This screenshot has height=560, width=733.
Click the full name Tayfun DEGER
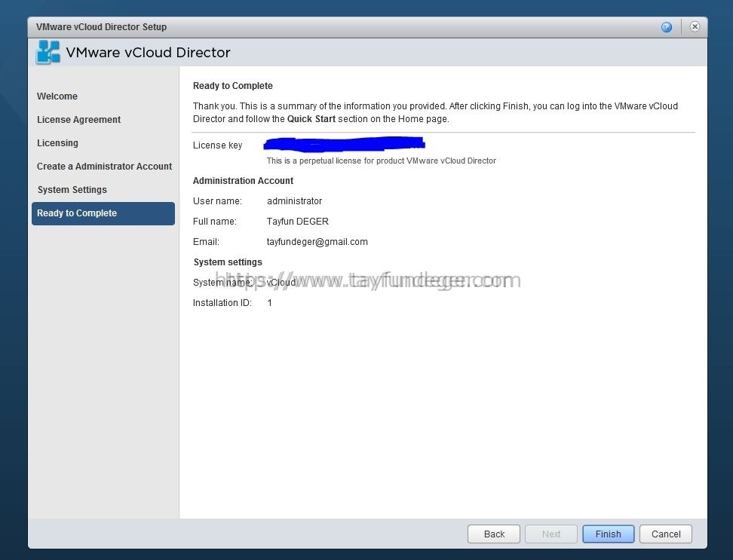(x=298, y=222)
